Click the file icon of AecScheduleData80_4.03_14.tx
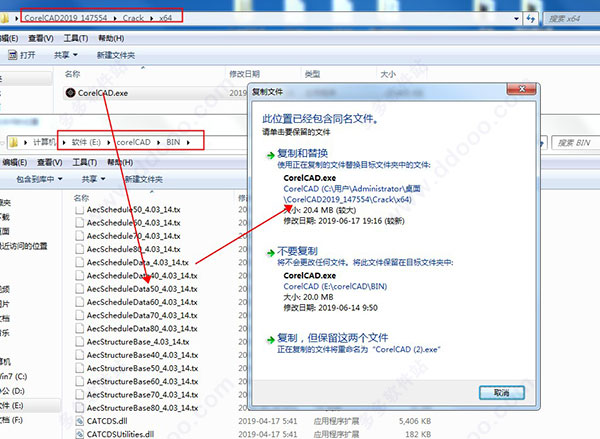This screenshot has height=439, width=600. click(x=80, y=328)
